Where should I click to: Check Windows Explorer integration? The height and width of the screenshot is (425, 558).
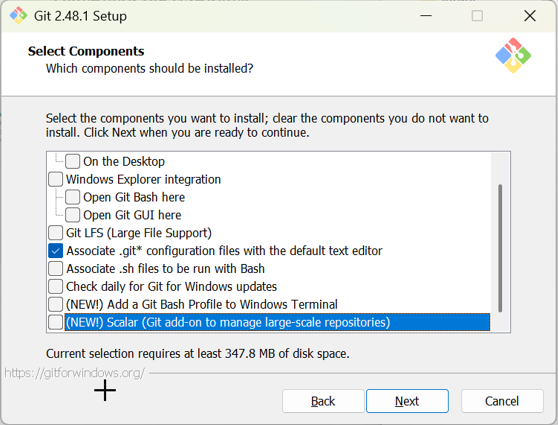point(56,179)
